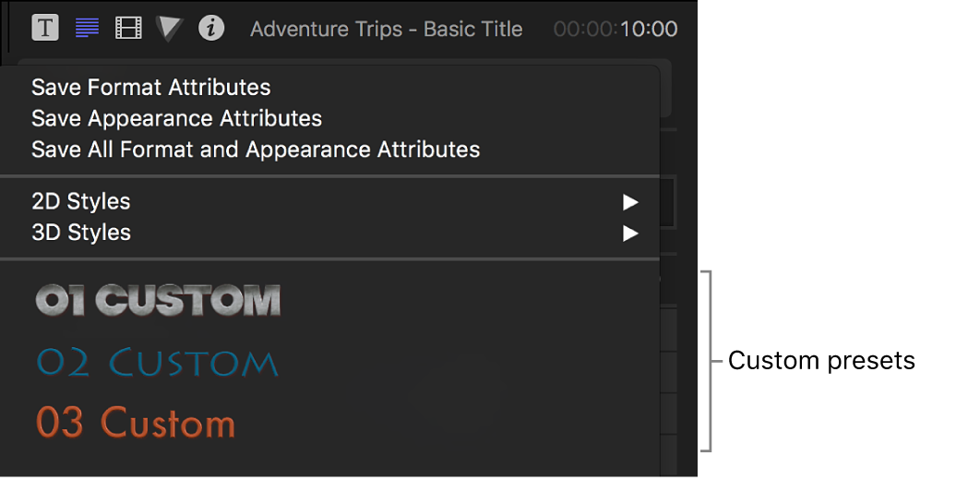
Task: Select the Generator inspector triangle icon
Action: pyautogui.click(x=170, y=29)
